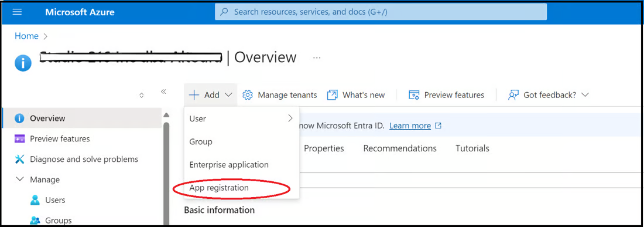This screenshot has height=227, width=644.
Task: Switch to the Recommendations tab
Action: (x=400, y=148)
